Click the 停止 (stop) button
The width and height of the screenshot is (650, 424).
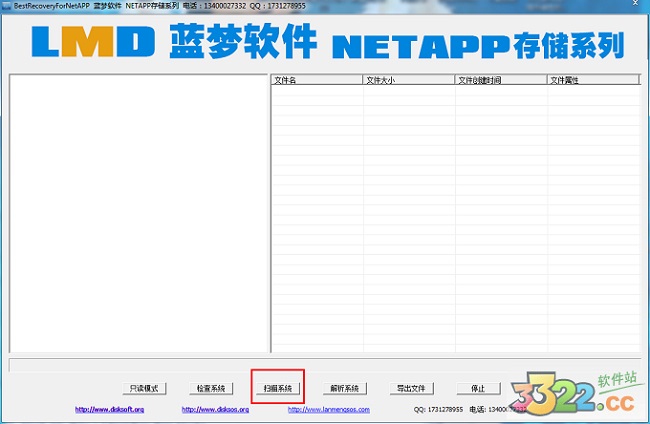click(x=478, y=388)
